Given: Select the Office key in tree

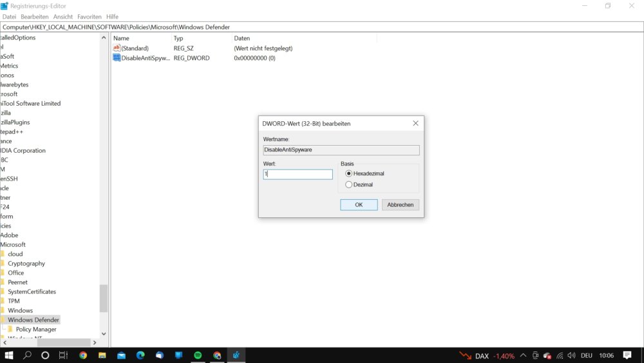Looking at the screenshot, I should (15, 273).
